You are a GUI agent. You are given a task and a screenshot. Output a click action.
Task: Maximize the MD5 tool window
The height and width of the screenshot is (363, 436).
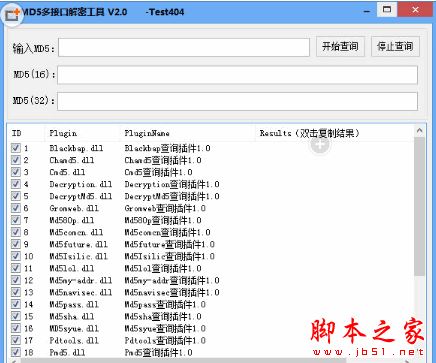pos(387,9)
